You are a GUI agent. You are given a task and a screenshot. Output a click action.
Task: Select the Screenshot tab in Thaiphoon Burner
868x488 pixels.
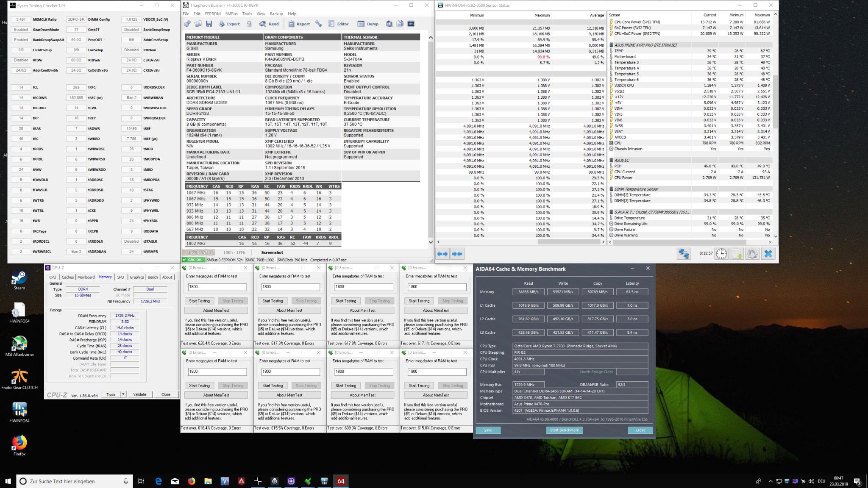click(x=272, y=252)
